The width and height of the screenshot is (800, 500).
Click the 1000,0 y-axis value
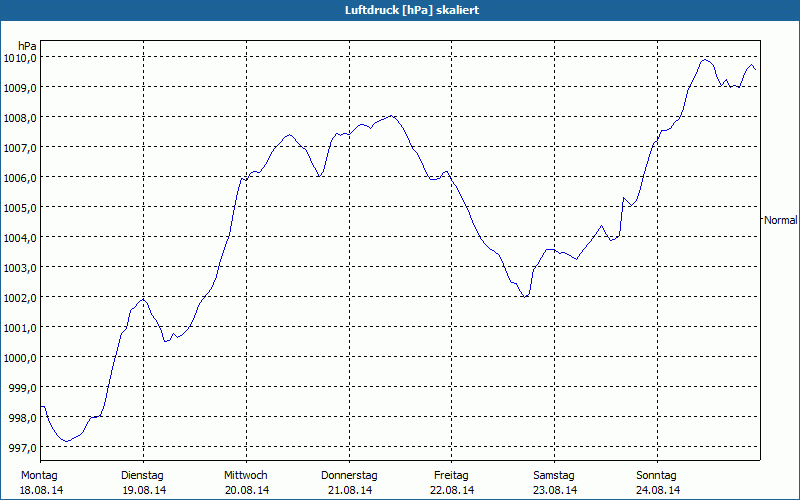point(20,357)
